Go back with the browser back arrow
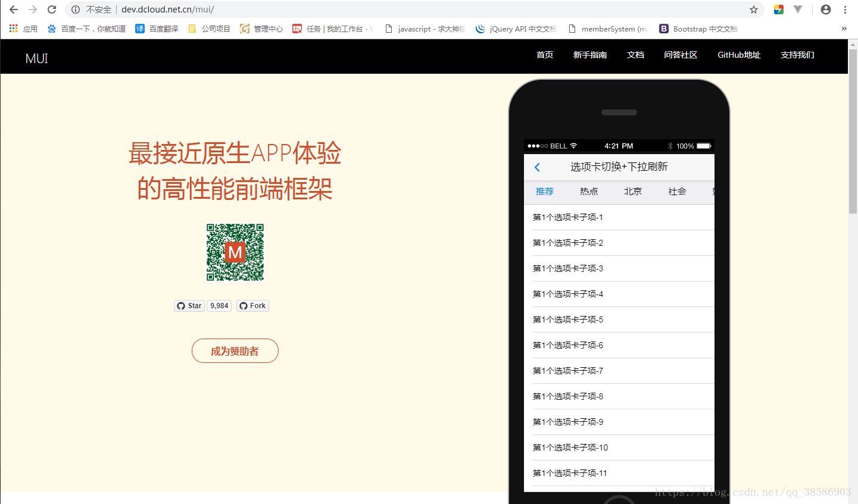 coord(14,10)
